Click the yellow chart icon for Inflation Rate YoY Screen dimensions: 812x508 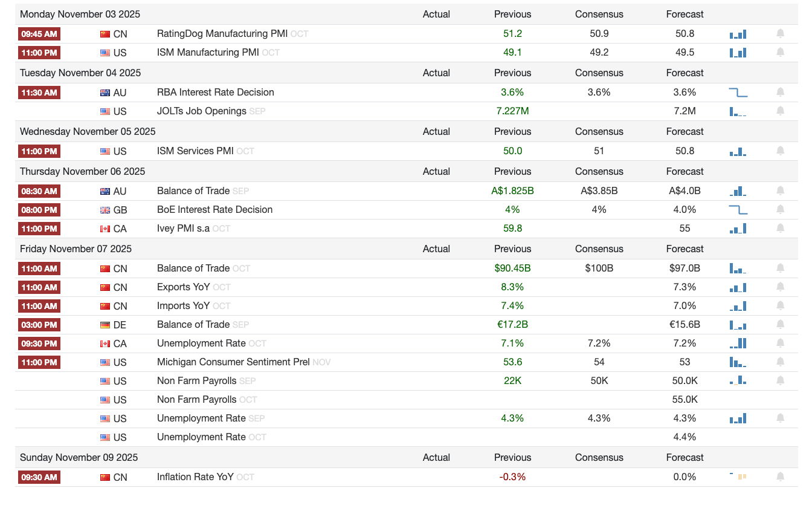tap(738, 477)
